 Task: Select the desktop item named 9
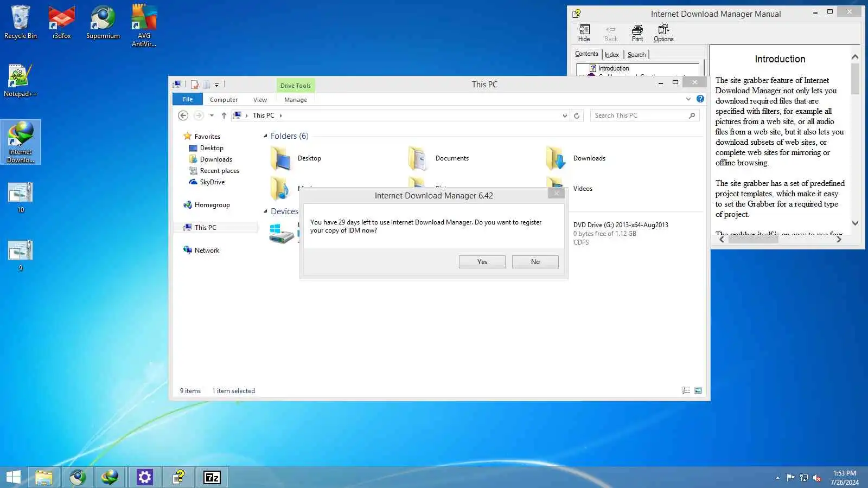coord(21,255)
